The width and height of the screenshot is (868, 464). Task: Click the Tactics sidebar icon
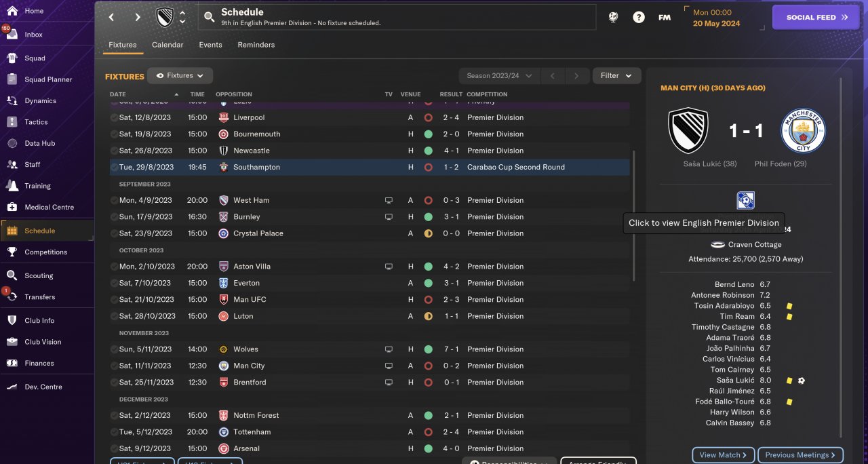[x=12, y=122]
